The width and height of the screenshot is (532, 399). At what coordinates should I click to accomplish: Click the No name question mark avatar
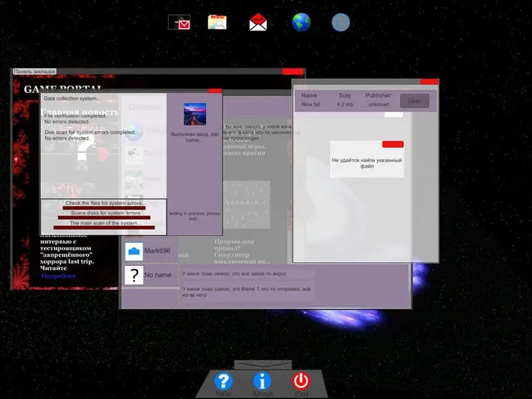pos(134,275)
